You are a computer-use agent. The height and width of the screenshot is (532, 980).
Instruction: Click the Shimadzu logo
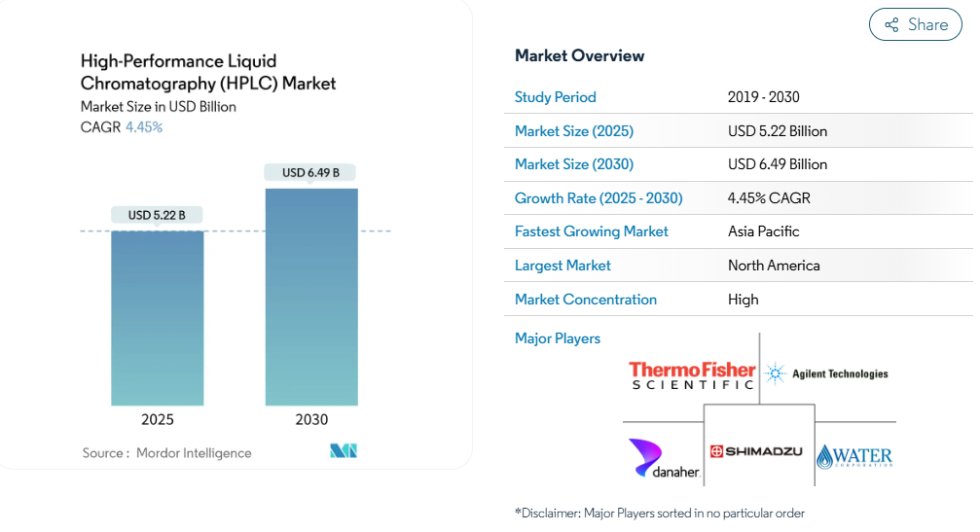(756, 451)
